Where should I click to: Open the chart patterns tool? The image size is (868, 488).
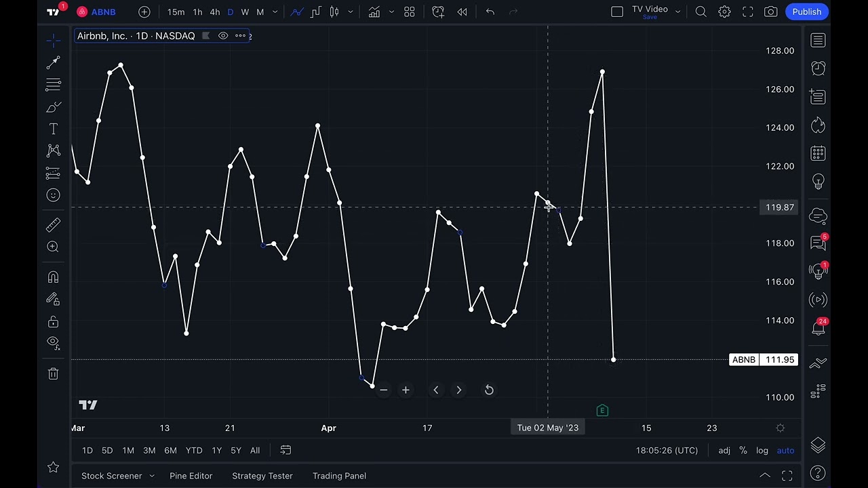[x=54, y=150]
